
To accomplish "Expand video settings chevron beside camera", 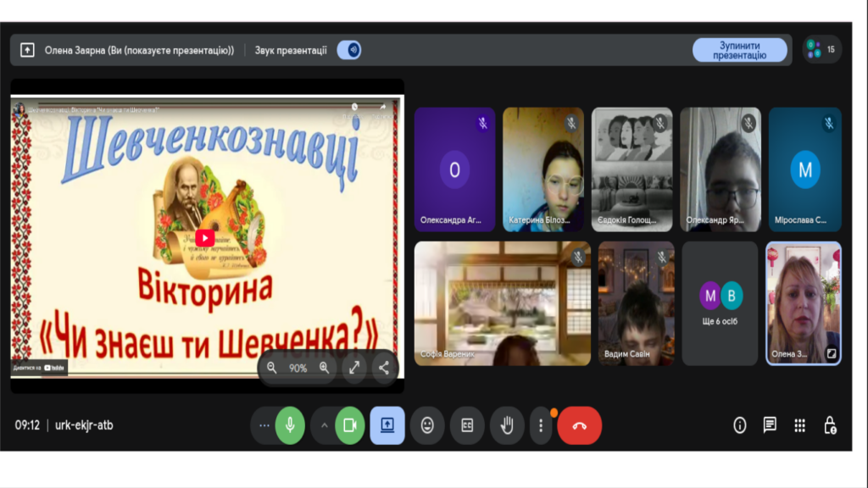I will click(324, 425).
